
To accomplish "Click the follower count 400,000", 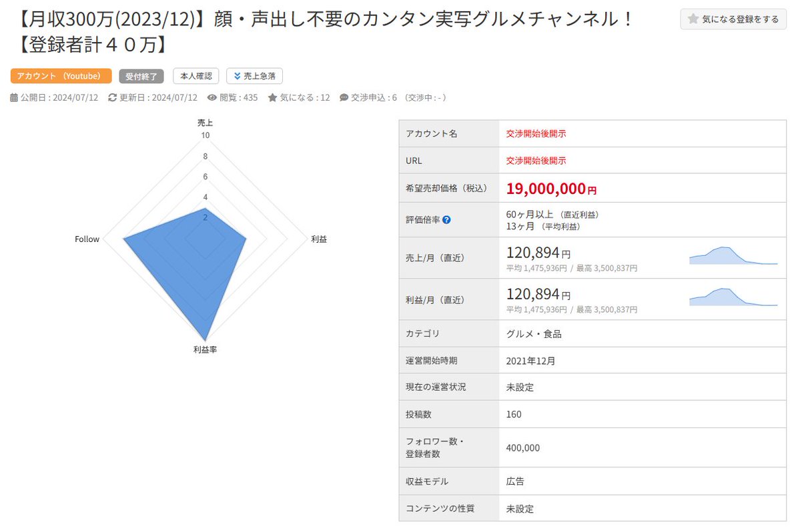I will pyautogui.click(x=523, y=448).
